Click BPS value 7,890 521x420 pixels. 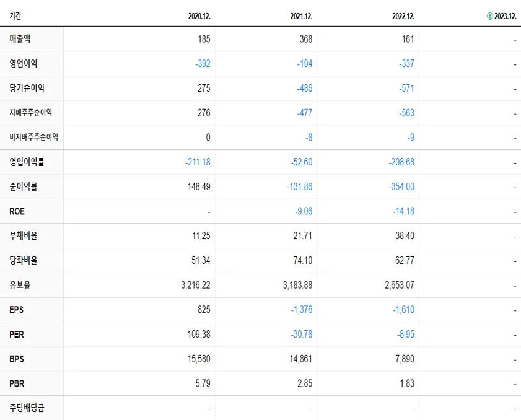405,359
